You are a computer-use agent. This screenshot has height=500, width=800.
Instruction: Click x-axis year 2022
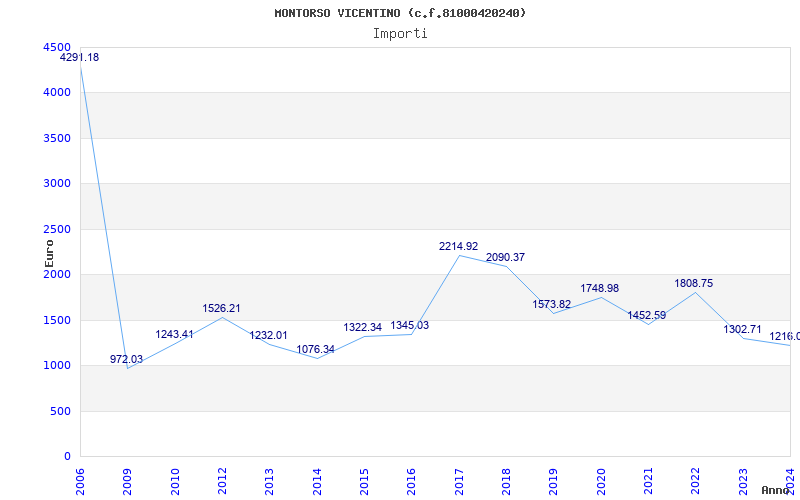695,482
